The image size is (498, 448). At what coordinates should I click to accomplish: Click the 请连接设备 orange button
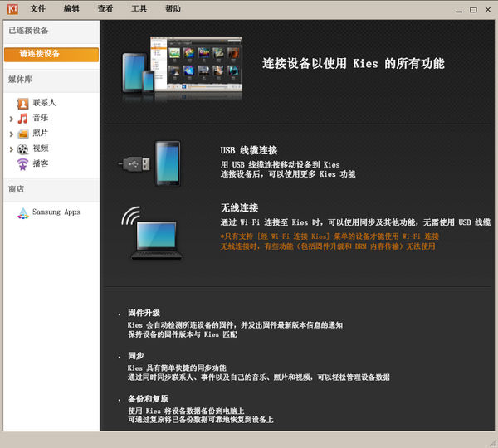[51, 54]
